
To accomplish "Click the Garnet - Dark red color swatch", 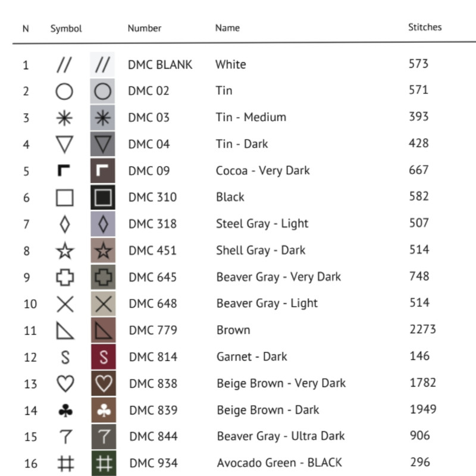I will (x=104, y=357).
